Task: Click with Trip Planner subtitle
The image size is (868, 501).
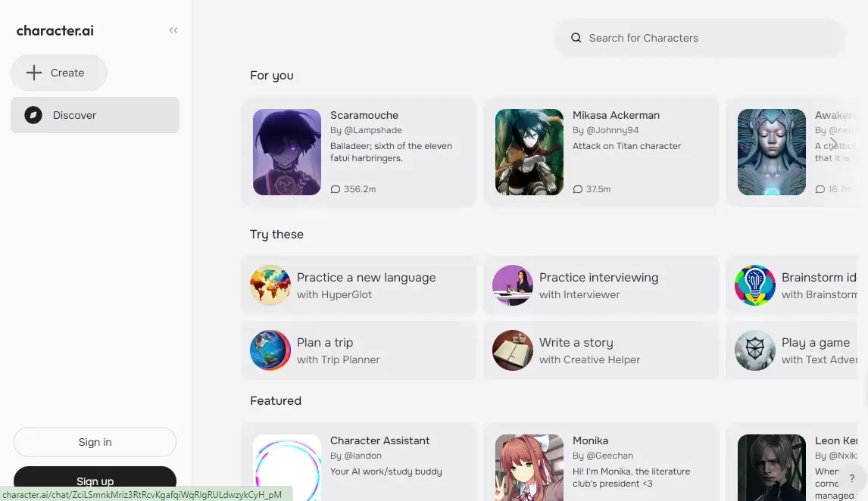Action: pos(339,360)
